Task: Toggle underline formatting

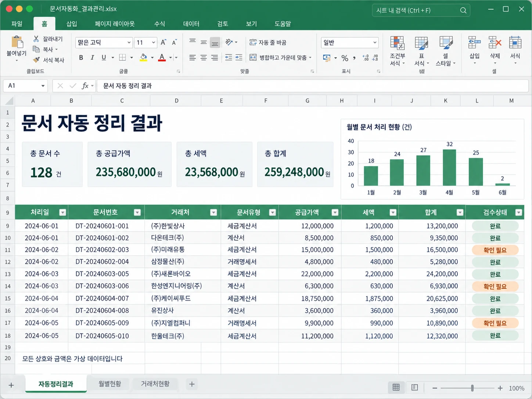Action: [x=104, y=57]
